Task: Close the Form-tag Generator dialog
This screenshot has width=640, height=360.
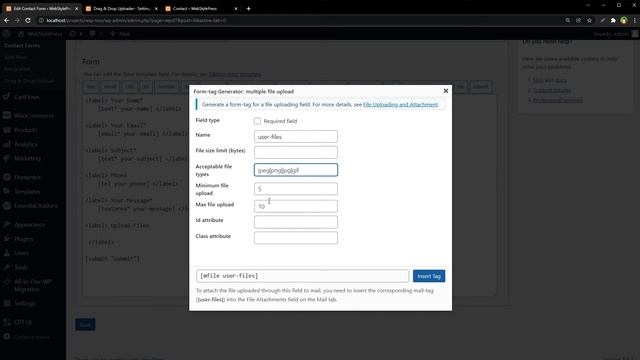Action: [x=446, y=91]
